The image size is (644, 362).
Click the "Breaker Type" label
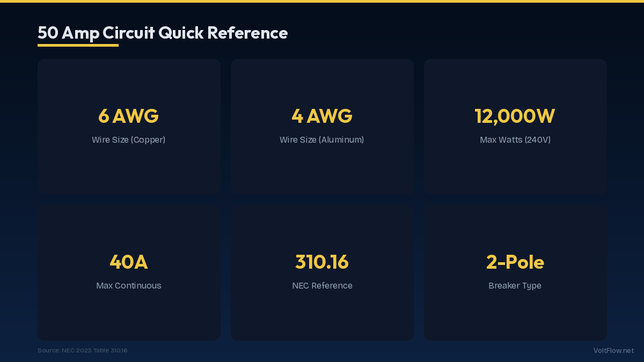click(515, 286)
